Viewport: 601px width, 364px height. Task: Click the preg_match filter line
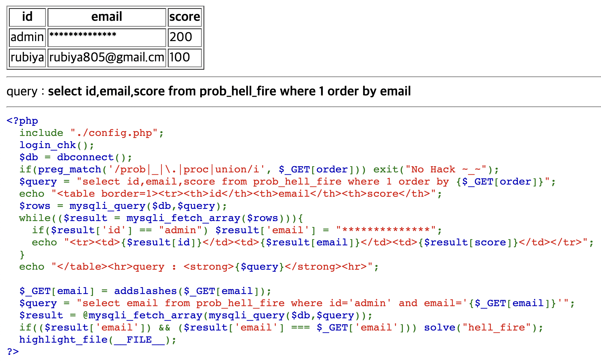tap(259, 169)
